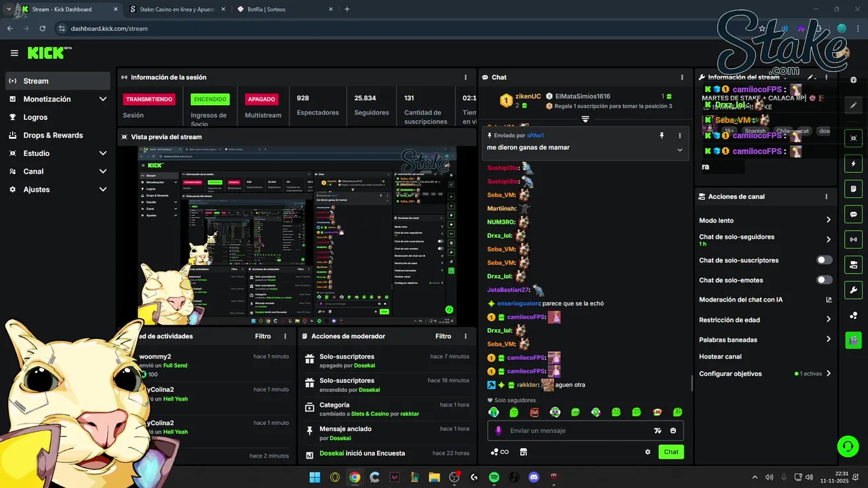Select the red angry emote
Viewport: 868px width, 488px height.
[x=534, y=412]
